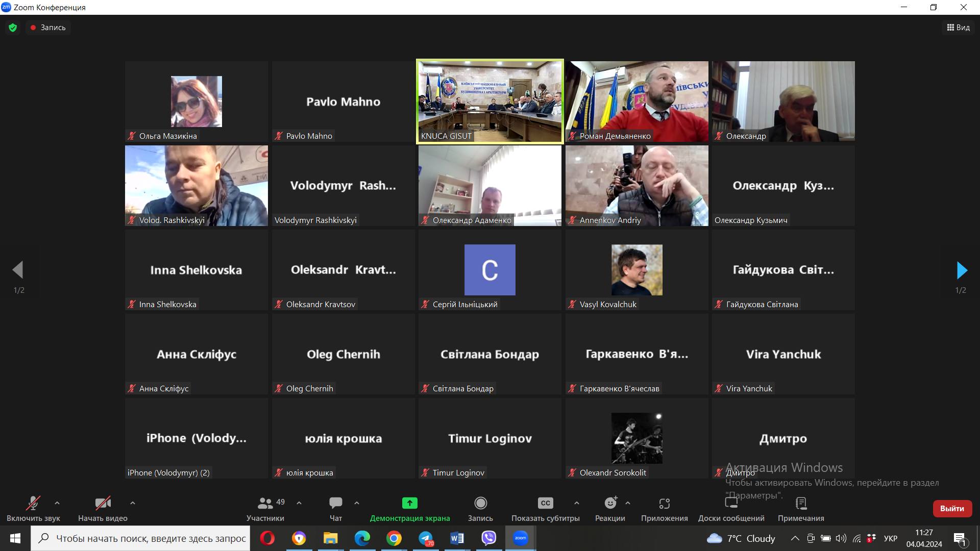980x551 pixels.
Task: Click the юлія крошка name label
Action: coord(309,473)
